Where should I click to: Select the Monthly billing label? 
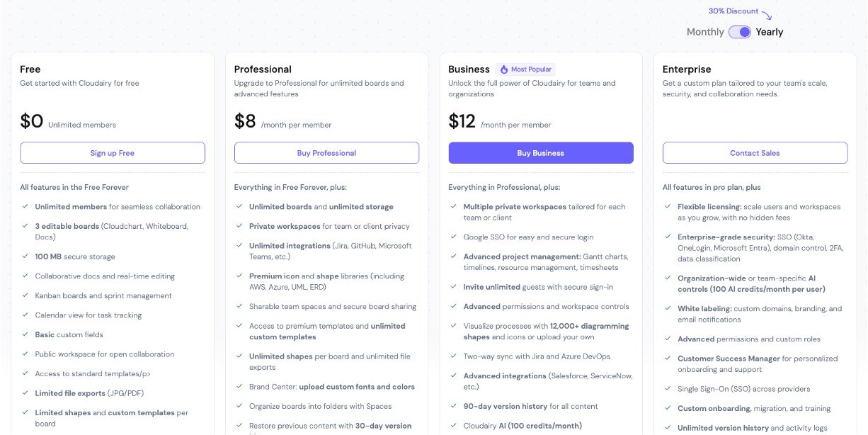click(x=705, y=32)
